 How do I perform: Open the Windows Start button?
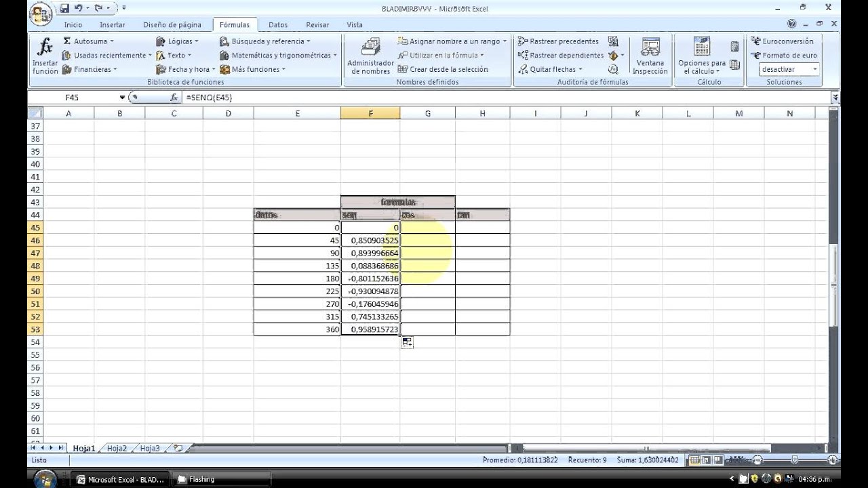tap(45, 480)
